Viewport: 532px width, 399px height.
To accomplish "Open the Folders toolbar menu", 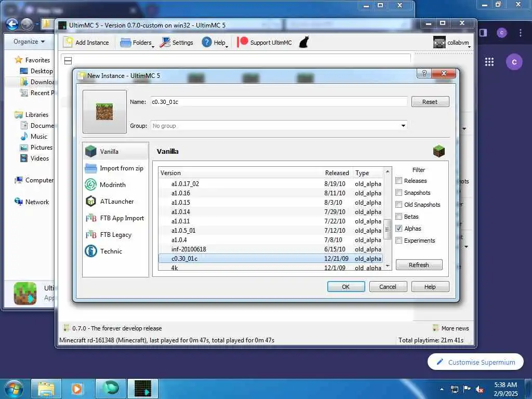I will (x=137, y=43).
